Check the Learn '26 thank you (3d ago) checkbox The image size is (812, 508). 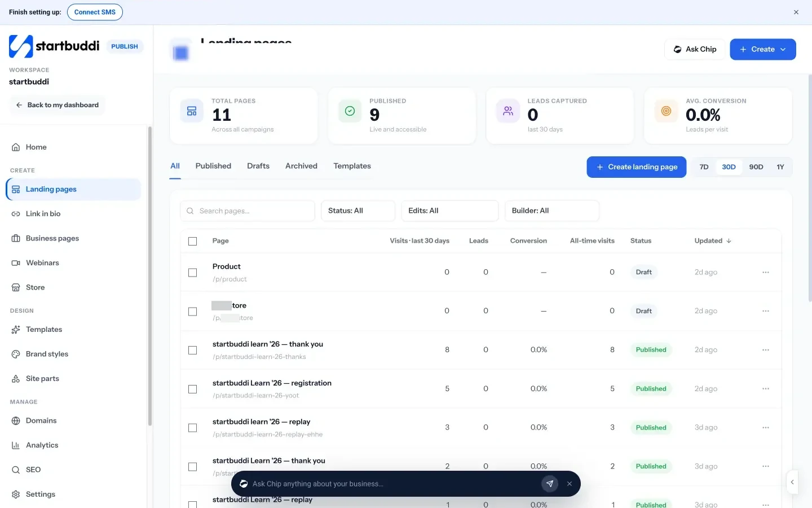coord(193,467)
